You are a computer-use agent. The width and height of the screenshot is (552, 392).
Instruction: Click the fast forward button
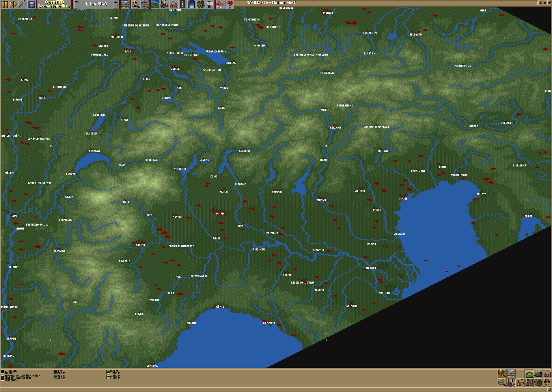[x=13, y=4]
